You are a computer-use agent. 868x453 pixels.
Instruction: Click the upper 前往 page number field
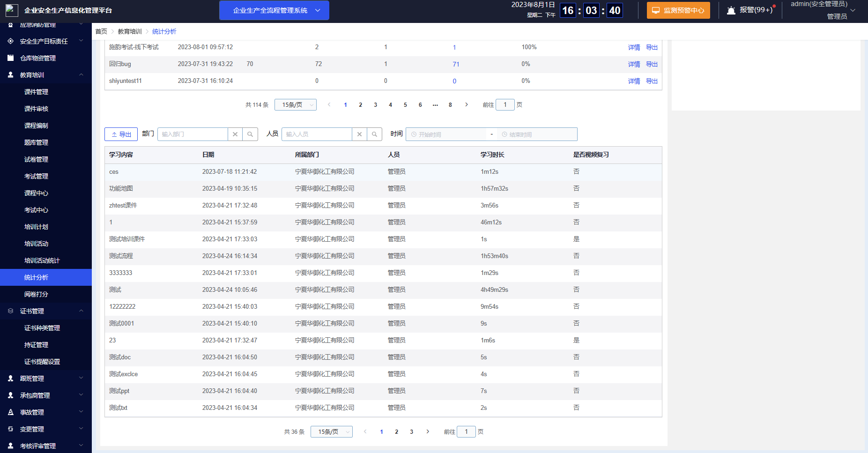coord(505,105)
